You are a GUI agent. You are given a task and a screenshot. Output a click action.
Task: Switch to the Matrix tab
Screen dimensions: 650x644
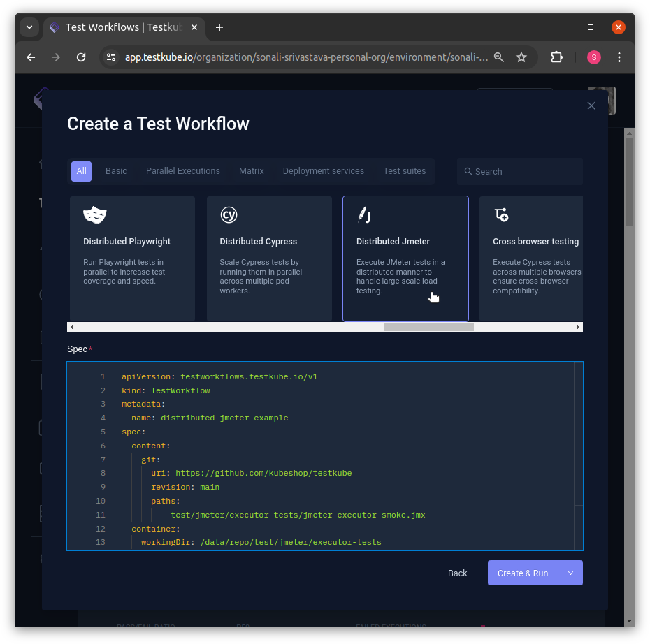[251, 171]
